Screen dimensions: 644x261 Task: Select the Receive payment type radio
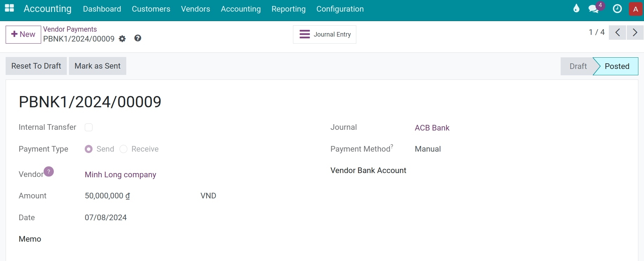point(123,149)
